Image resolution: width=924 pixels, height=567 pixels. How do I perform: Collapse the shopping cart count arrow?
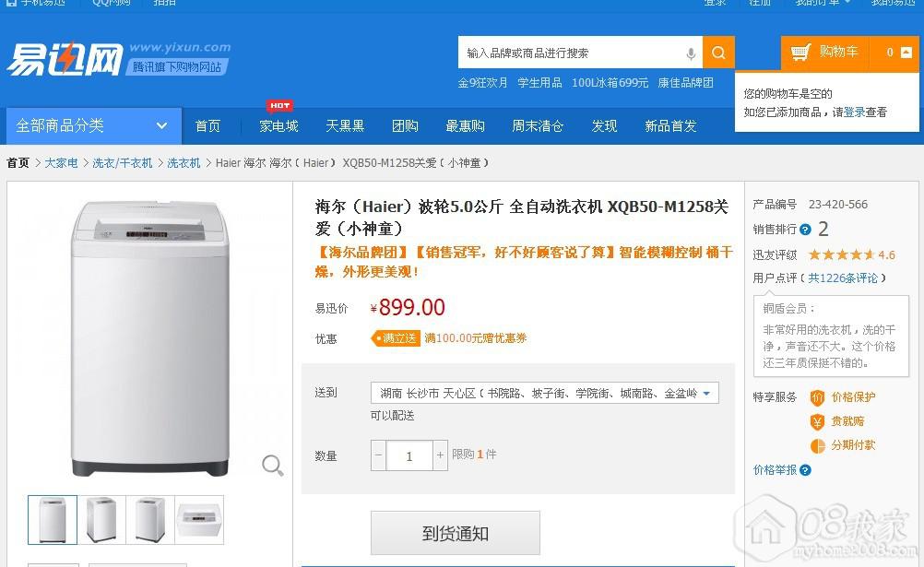(x=906, y=53)
